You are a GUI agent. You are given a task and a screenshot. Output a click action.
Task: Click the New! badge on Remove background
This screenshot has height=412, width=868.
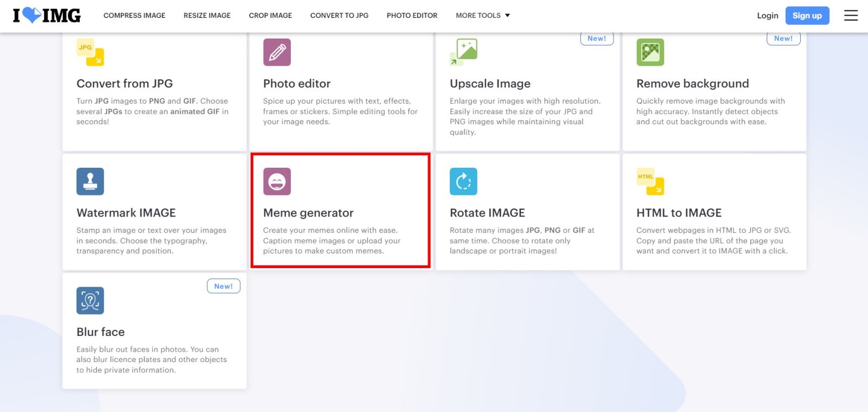783,39
